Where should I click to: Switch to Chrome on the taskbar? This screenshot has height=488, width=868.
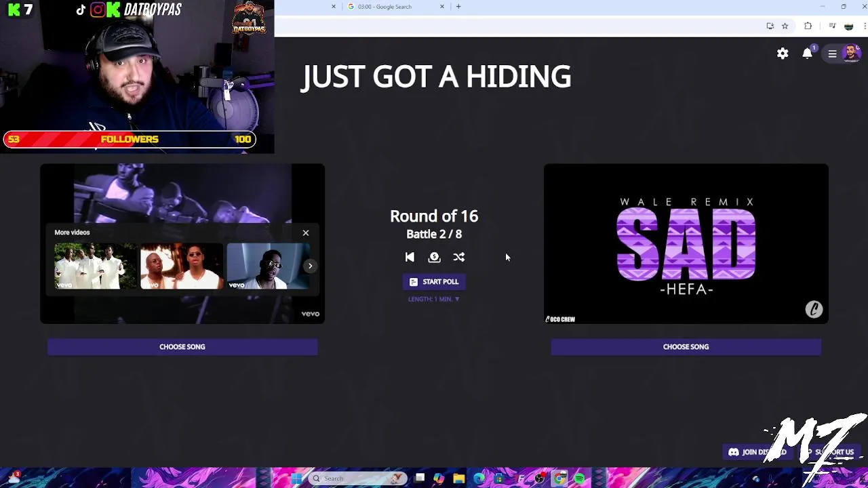pos(559,479)
